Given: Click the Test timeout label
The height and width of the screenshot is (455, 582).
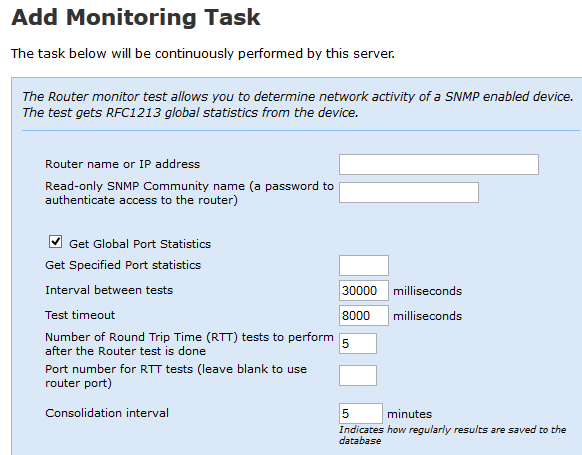Looking at the screenshot, I should pos(80,315).
